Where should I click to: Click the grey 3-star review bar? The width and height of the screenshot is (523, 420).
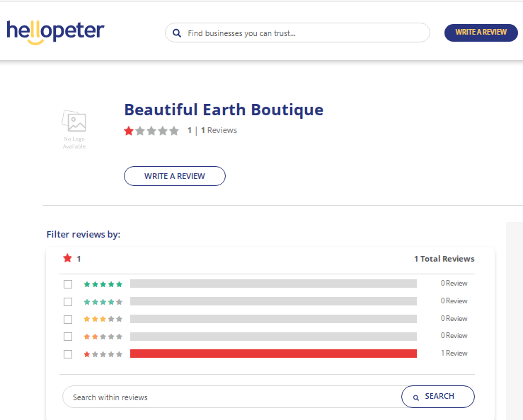(x=273, y=319)
